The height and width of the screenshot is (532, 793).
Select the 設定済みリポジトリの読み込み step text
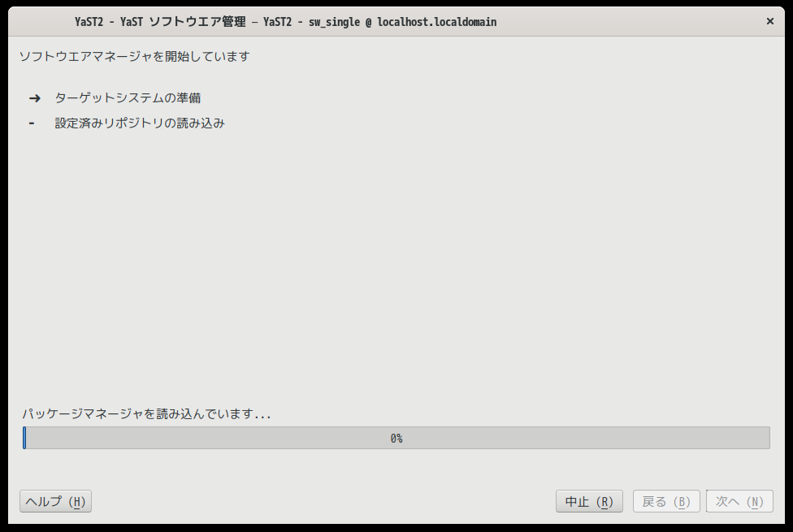pyautogui.click(x=140, y=123)
